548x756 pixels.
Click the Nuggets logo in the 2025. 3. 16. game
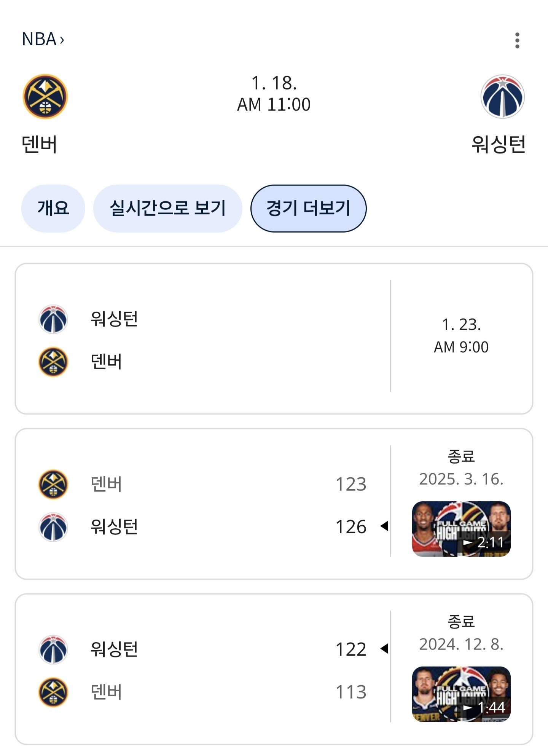tap(53, 484)
